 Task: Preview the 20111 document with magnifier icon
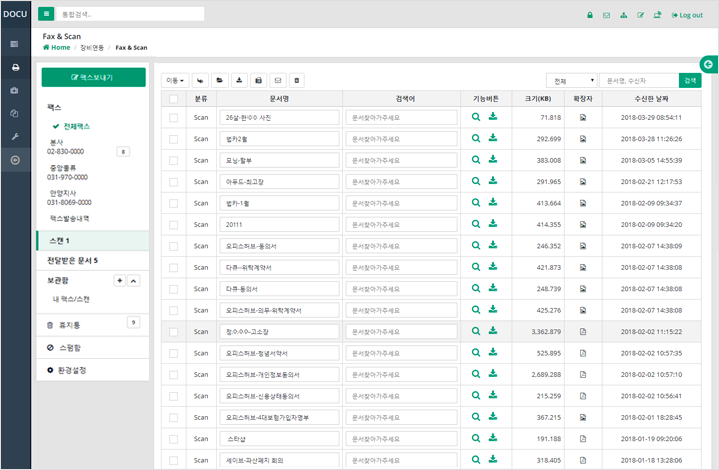pos(476,224)
